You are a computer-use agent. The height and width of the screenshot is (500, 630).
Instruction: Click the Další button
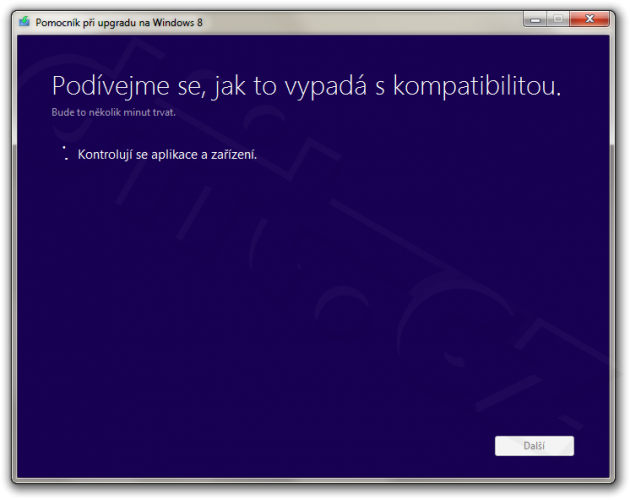pyautogui.click(x=534, y=446)
